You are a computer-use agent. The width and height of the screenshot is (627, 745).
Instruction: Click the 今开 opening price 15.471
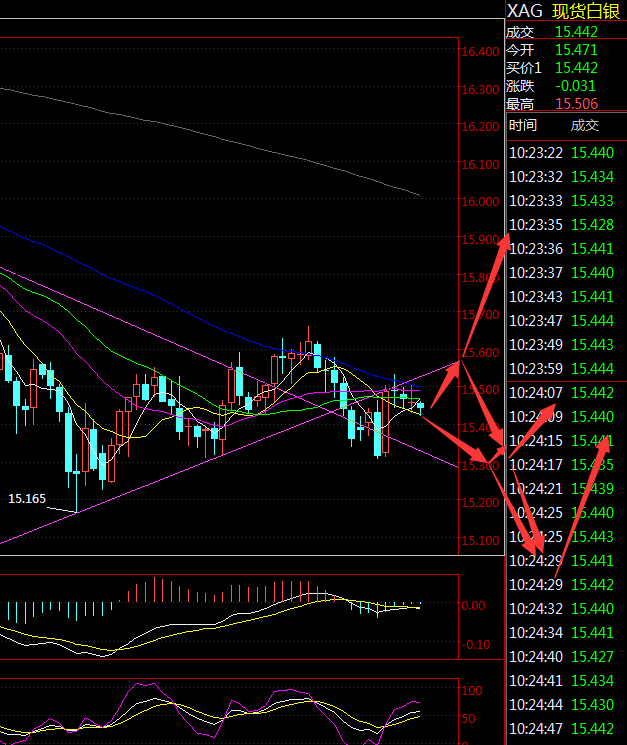click(576, 49)
